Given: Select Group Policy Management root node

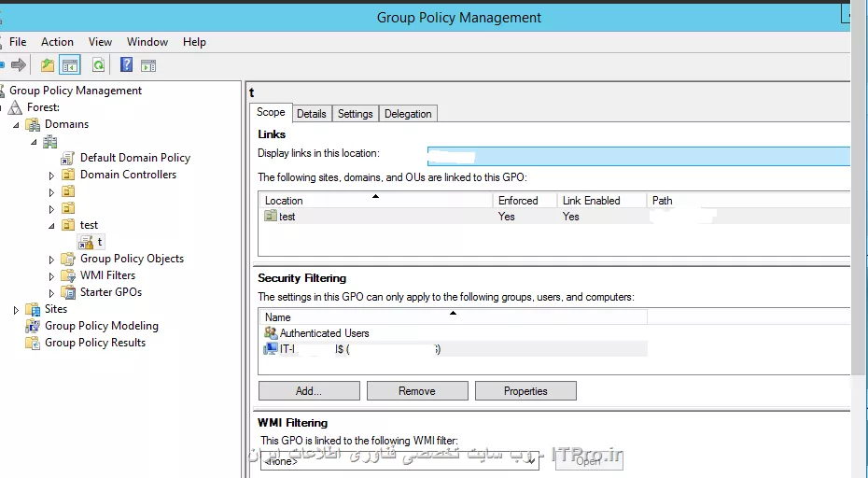Looking at the screenshot, I should pyautogui.click(x=76, y=91).
